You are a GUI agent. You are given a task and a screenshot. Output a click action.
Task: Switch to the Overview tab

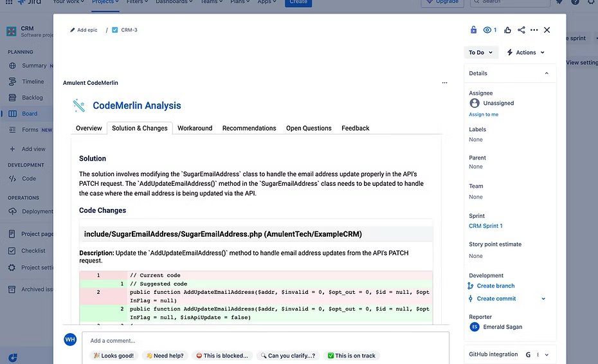89,128
